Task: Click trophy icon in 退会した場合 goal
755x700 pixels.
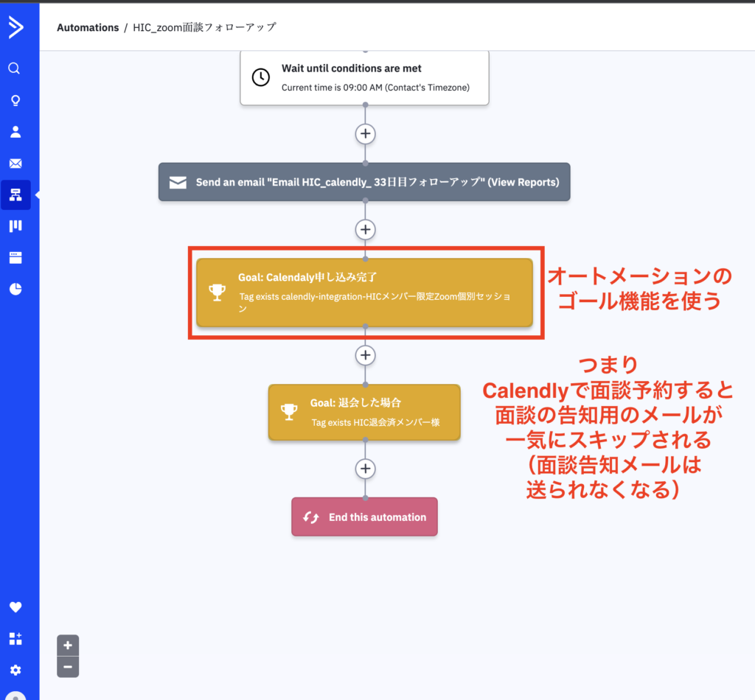Action: [x=289, y=413]
